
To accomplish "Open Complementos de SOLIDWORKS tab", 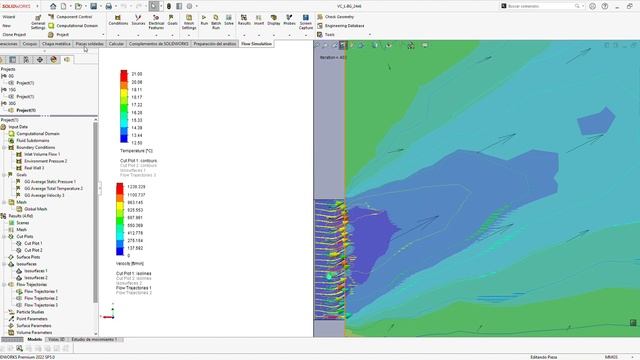I will pos(159,44).
